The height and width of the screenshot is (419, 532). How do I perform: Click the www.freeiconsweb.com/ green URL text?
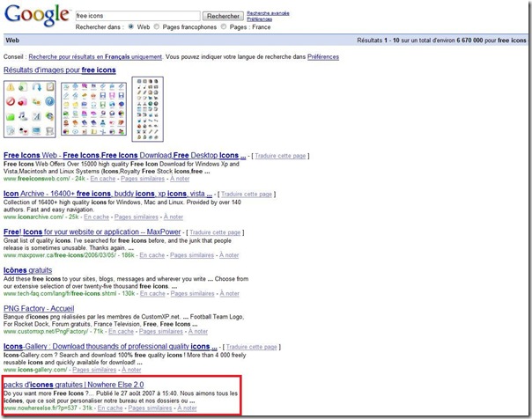click(x=37, y=179)
